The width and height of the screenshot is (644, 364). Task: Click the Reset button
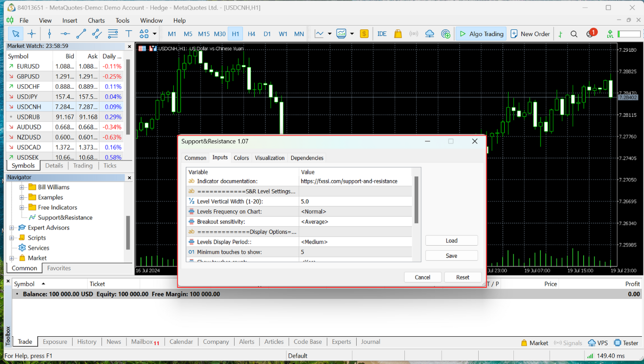tap(463, 277)
